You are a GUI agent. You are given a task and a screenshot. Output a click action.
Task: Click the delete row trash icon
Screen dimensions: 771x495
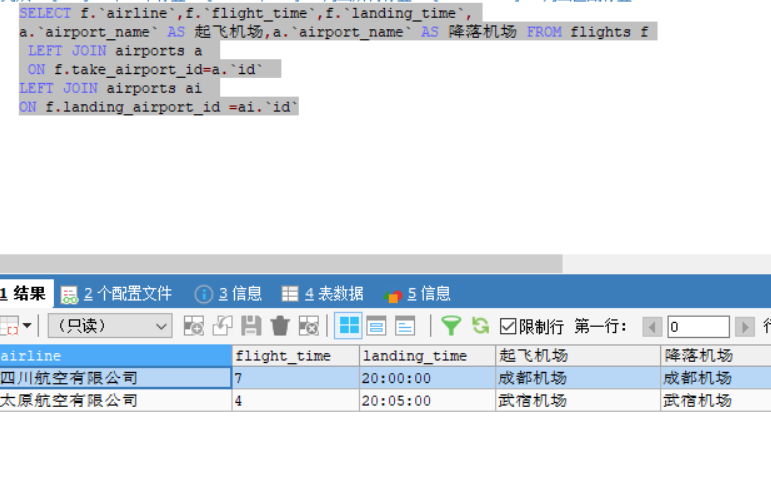(x=280, y=326)
